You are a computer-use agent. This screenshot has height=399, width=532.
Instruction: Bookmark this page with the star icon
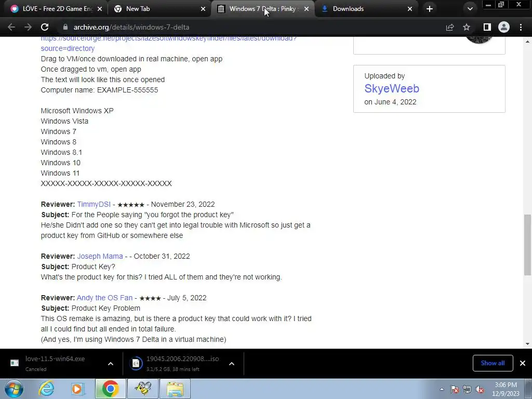coord(467,27)
